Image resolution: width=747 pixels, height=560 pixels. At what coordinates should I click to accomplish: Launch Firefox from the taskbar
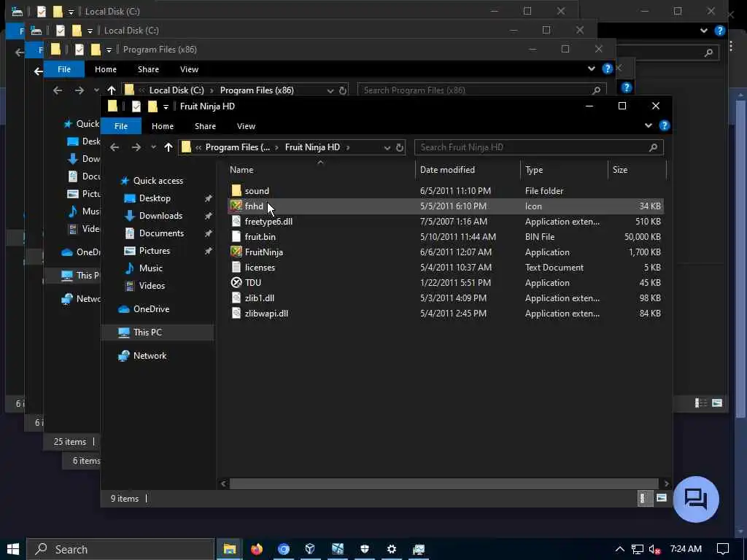coord(256,549)
